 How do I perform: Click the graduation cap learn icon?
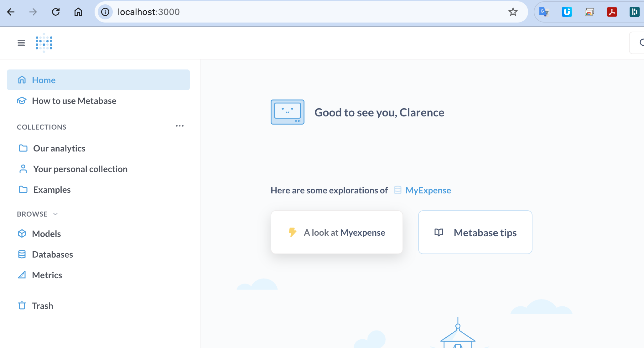tap(22, 101)
